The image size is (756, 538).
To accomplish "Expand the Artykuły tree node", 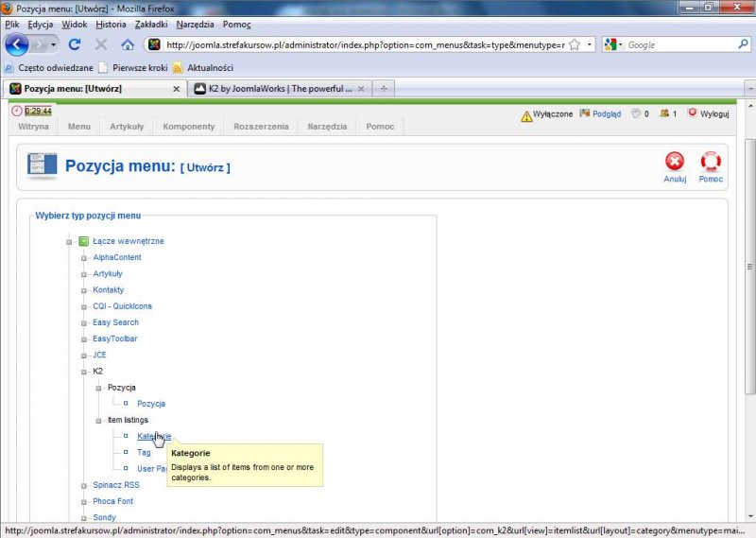I will click(84, 274).
